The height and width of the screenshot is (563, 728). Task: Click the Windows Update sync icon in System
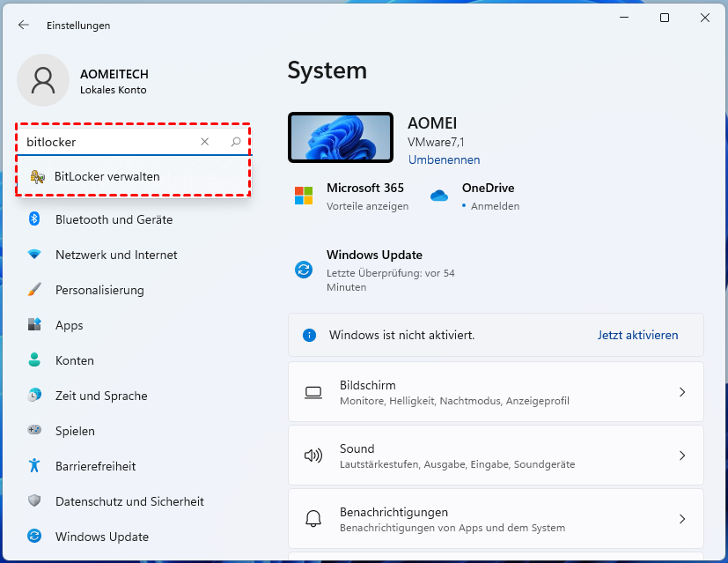(x=304, y=270)
